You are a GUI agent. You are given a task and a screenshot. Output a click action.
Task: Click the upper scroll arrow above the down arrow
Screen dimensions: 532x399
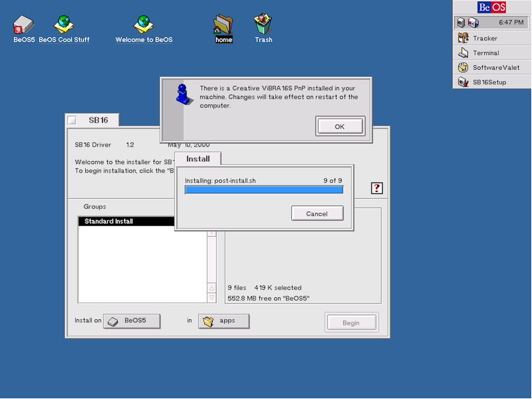(x=212, y=288)
